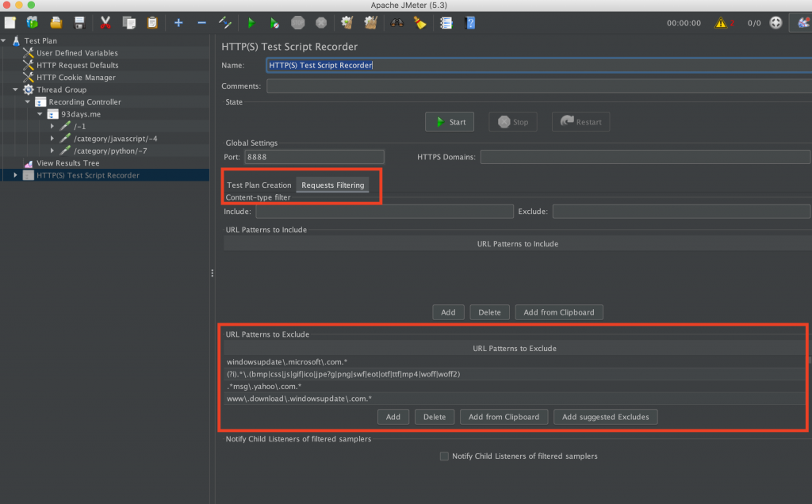
Task: Click Add under URL Patterns to Exclude
Action: coord(393,417)
